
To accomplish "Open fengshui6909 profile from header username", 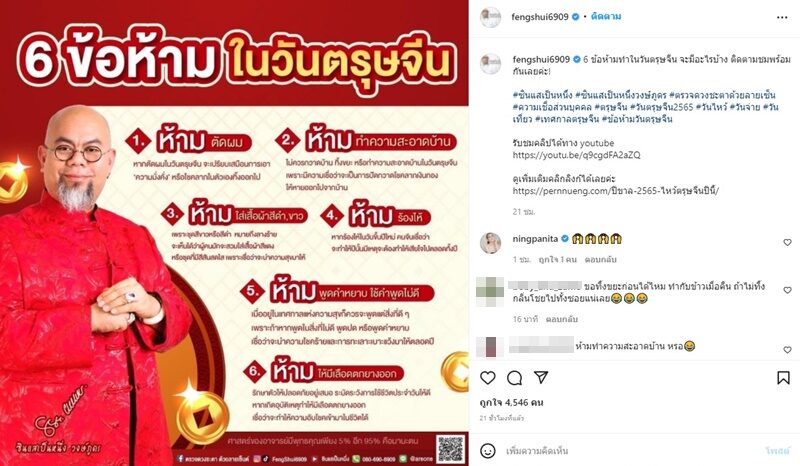I will click(x=540, y=17).
